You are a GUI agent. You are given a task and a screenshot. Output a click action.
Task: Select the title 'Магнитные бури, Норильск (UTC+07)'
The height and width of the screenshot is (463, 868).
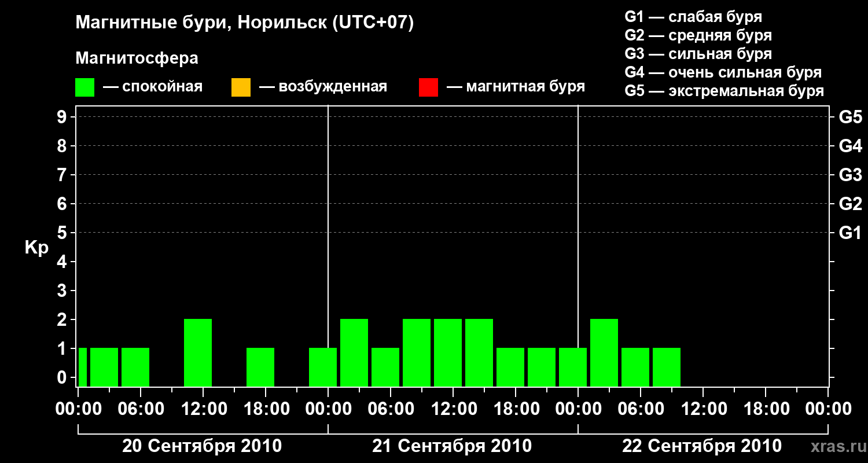(245, 23)
